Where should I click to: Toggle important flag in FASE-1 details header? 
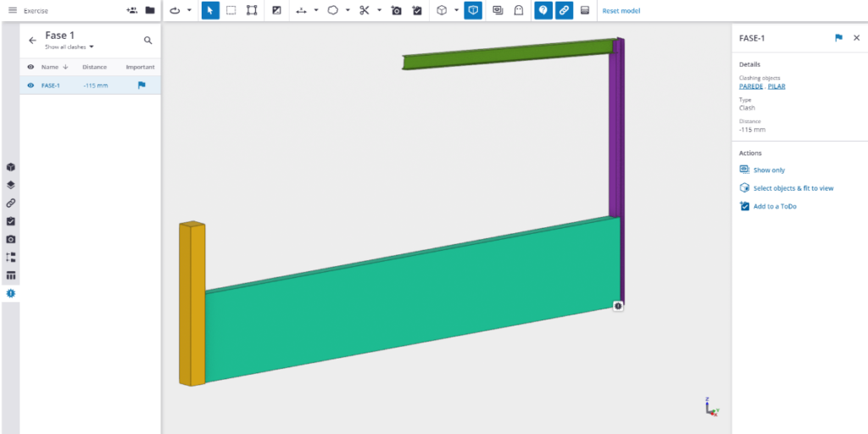[x=838, y=38]
